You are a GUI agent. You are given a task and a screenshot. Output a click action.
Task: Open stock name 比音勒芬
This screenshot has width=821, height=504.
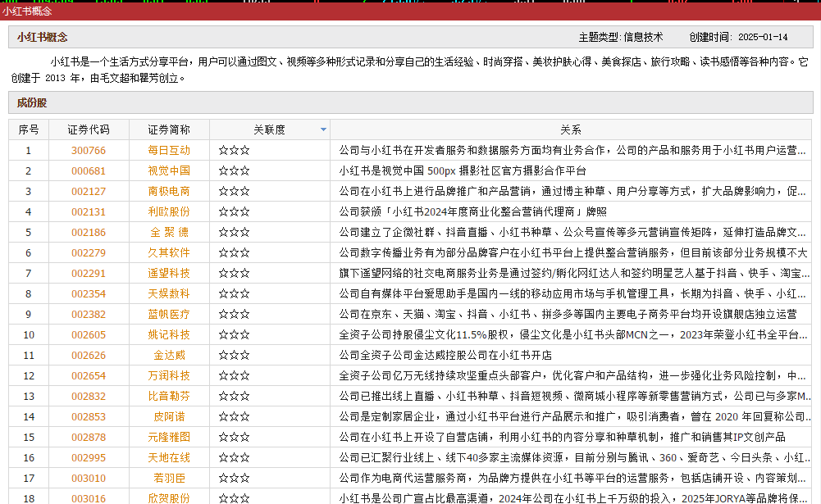pos(169,397)
